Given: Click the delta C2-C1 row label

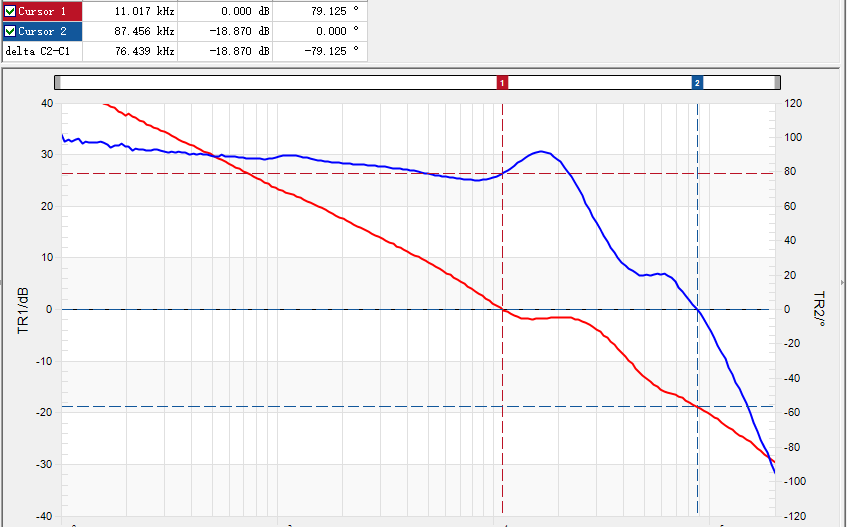Looking at the screenshot, I should [38, 51].
